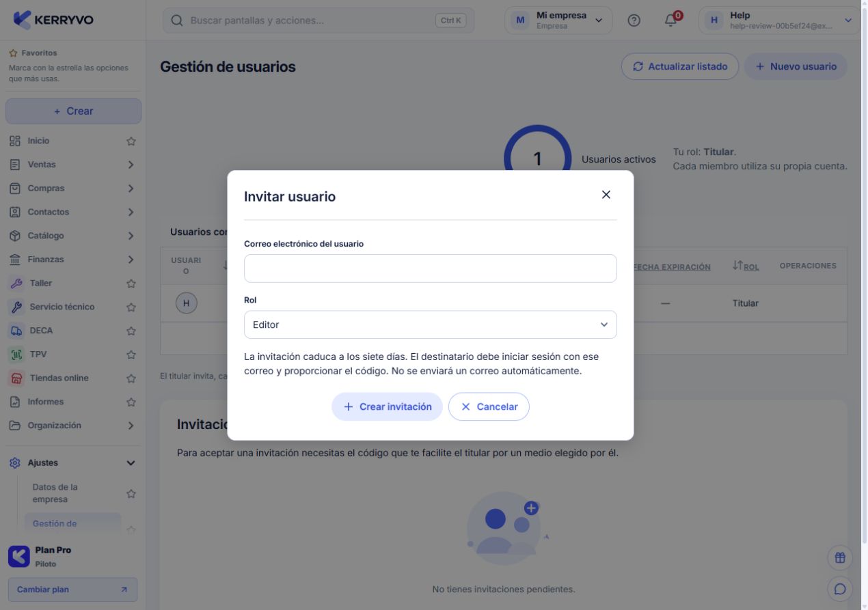The image size is (868, 610).
Task: Expand the Contactos menu
Action: (131, 212)
